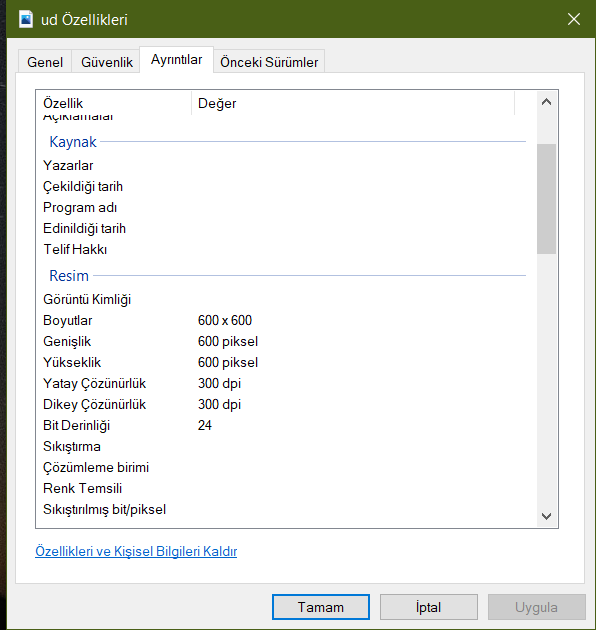The width and height of the screenshot is (596, 630).
Task: Confirm with the Tamam button
Action: click(321, 607)
